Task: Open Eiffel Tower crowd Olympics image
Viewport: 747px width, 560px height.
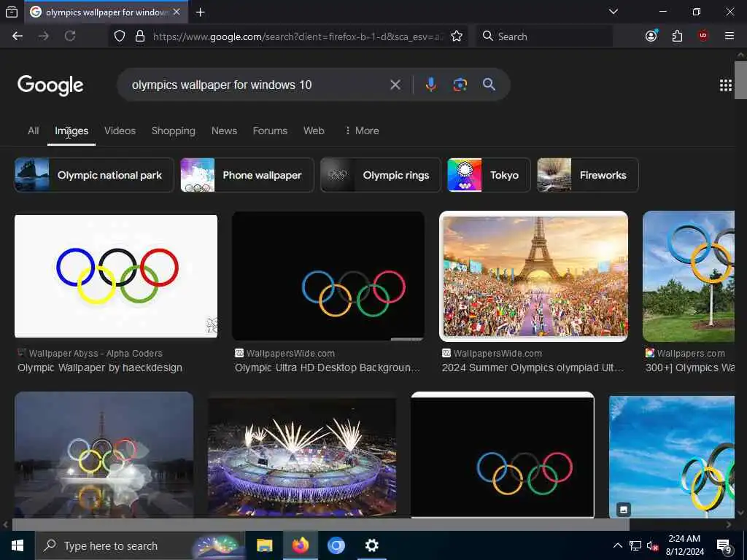Action: pyautogui.click(x=533, y=276)
